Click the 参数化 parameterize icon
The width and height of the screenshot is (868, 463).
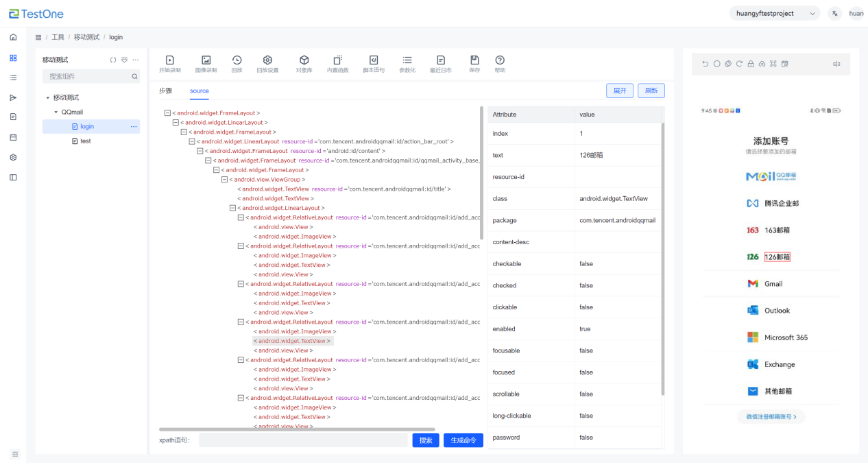click(x=407, y=60)
